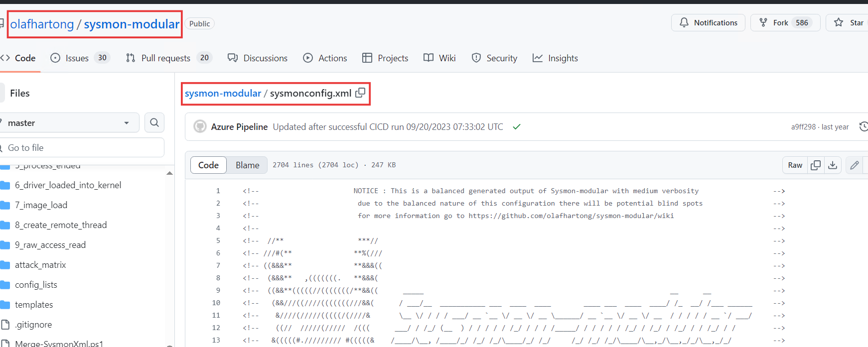
Task: View the Security tab
Action: tap(494, 58)
